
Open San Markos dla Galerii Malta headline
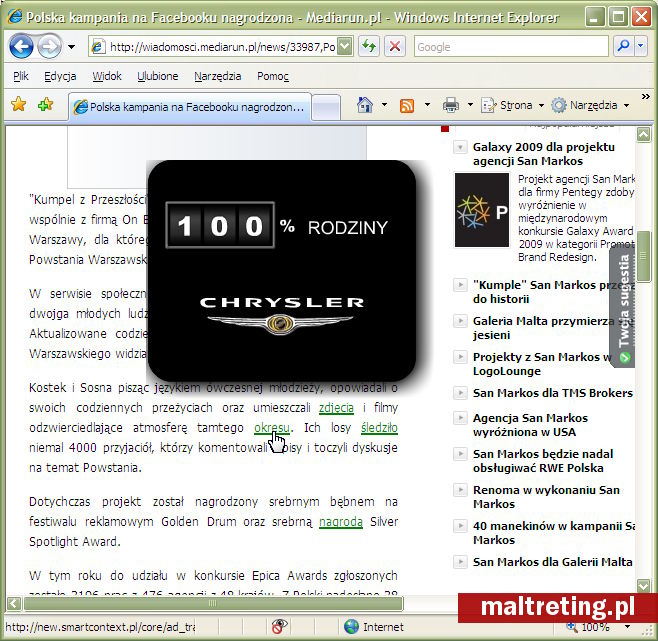tap(553, 562)
